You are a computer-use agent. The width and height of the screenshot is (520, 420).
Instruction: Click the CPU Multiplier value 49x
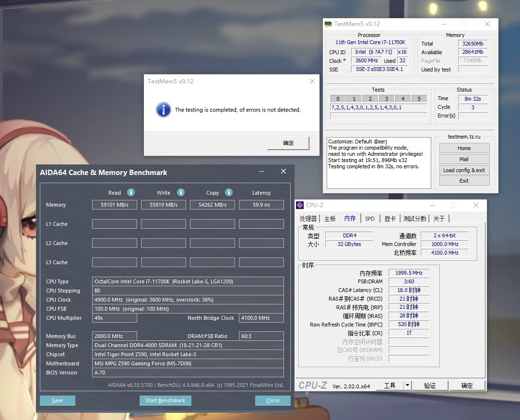[115, 318]
